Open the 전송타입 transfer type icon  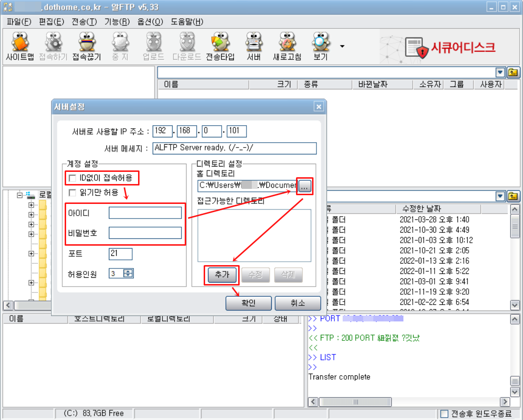click(x=220, y=46)
